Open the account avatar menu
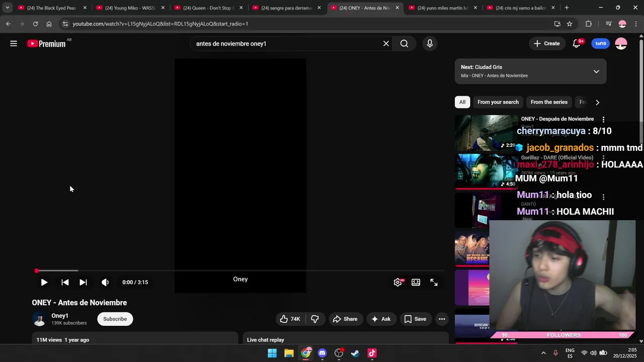This screenshot has height=362, width=644. coord(621,44)
